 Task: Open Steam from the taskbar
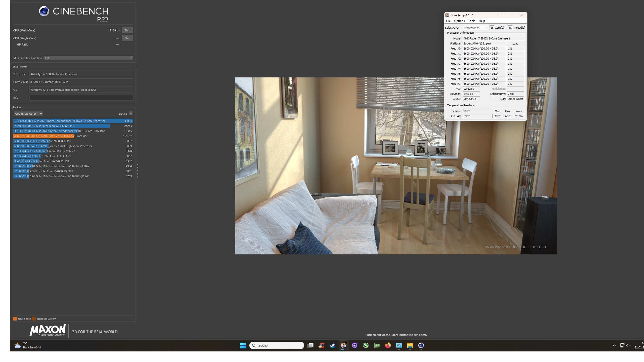(332, 345)
